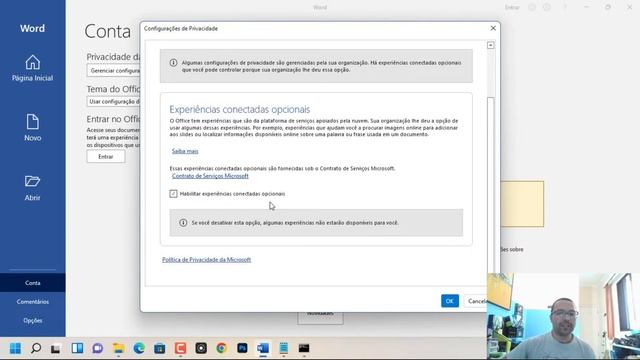Open Contrato de Serviços Microsoft link
640x360 pixels.
coord(210,176)
